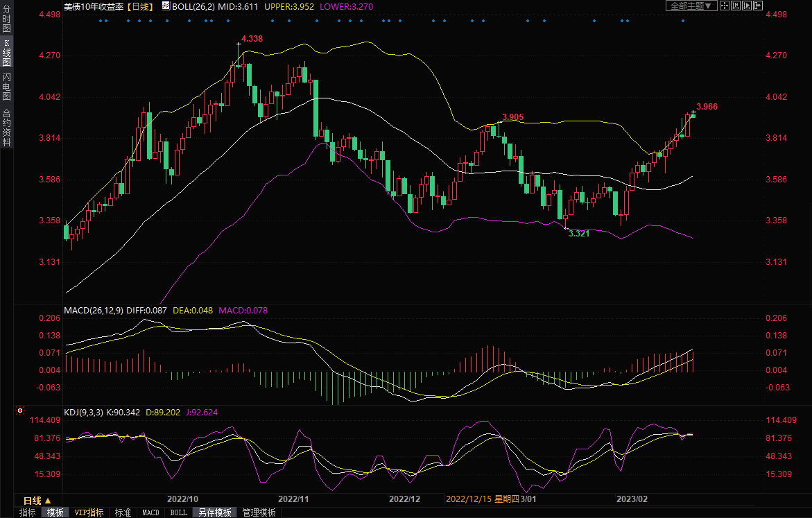This screenshot has height=518, width=812.
Task: Open the 全部主题 theme dropdown
Action: (x=691, y=6)
